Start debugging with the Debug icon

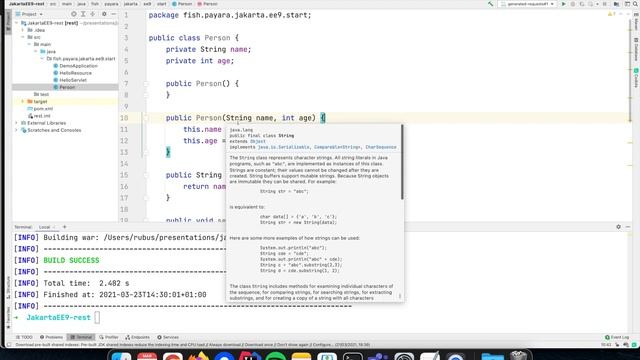[x=573, y=4]
